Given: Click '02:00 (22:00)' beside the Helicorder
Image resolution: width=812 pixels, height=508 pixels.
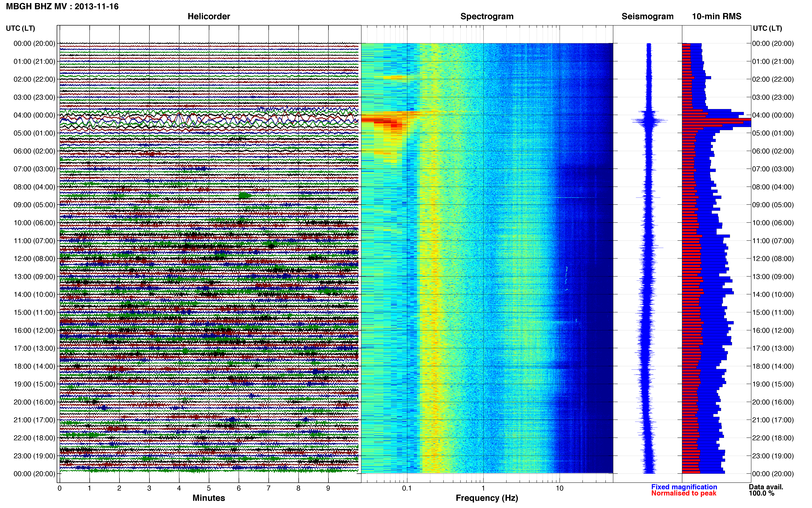Looking at the screenshot, I should pyautogui.click(x=34, y=79).
